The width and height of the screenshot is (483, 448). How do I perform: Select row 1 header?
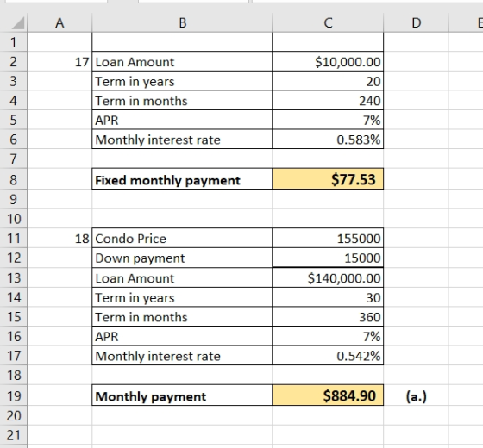(x=13, y=42)
